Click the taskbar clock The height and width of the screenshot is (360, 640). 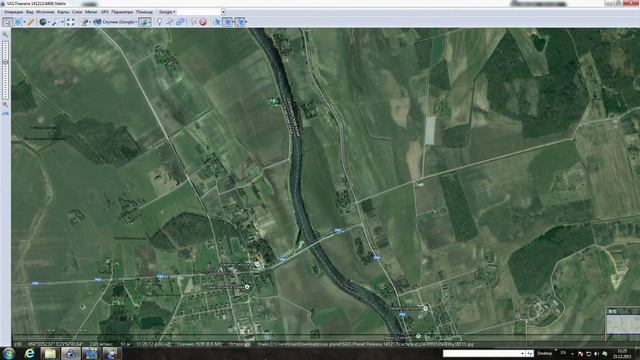622,353
